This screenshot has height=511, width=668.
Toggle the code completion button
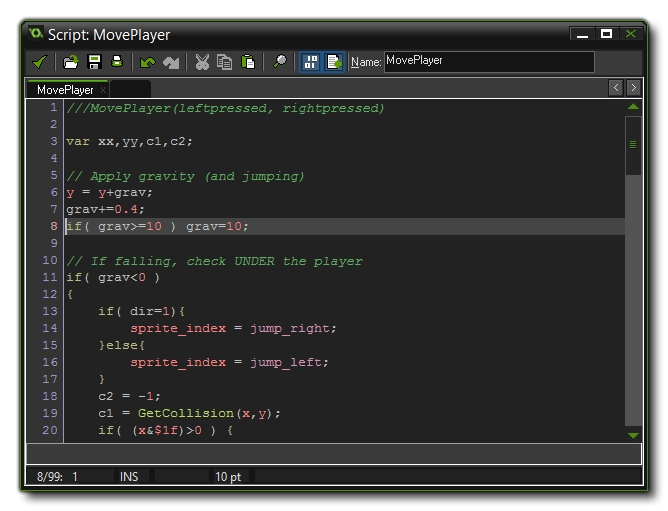[310, 62]
